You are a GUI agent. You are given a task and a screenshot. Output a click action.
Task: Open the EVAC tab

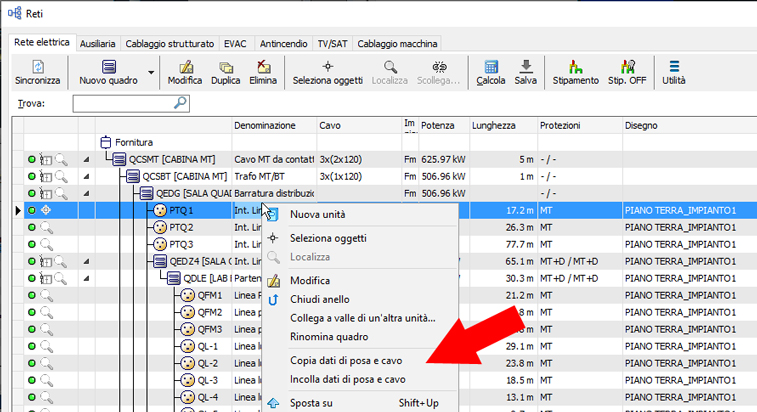(x=235, y=44)
